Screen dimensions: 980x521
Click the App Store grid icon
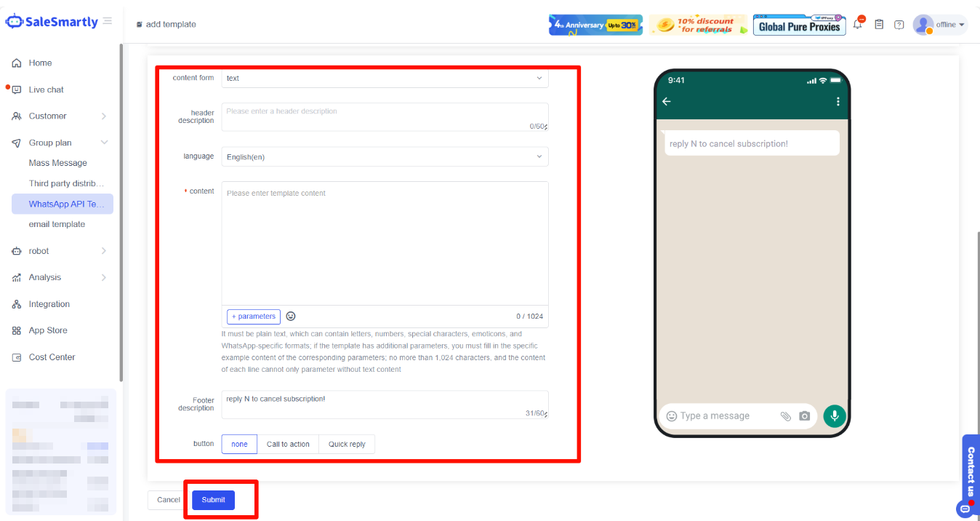tap(17, 330)
